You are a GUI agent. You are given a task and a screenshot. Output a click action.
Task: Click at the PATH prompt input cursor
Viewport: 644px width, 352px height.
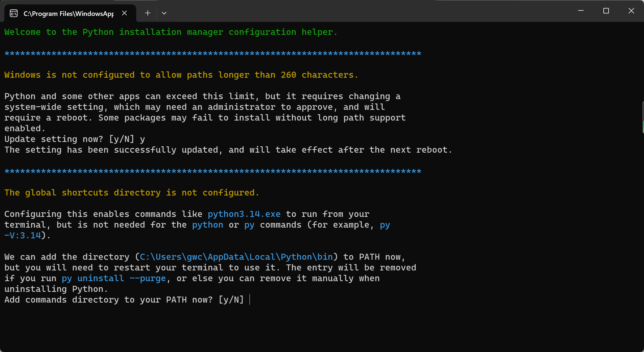(250, 300)
